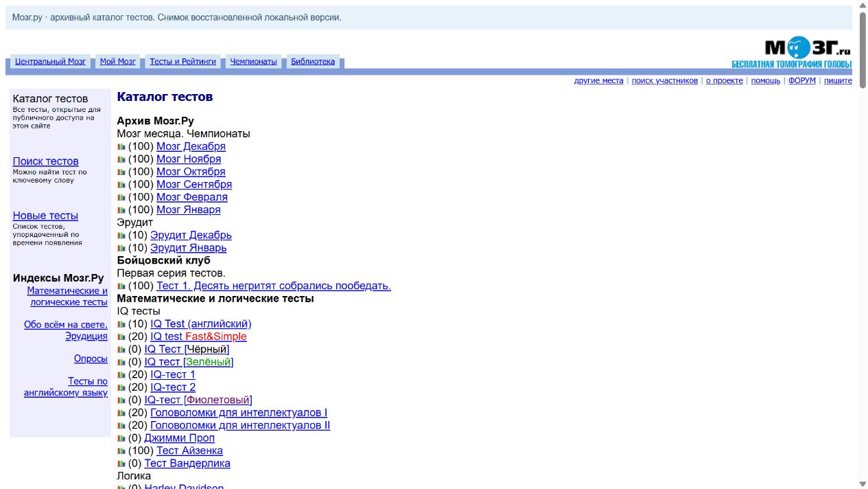
Task: Click the bar icon beside Эрудит Декабрь
Action: 121,236
